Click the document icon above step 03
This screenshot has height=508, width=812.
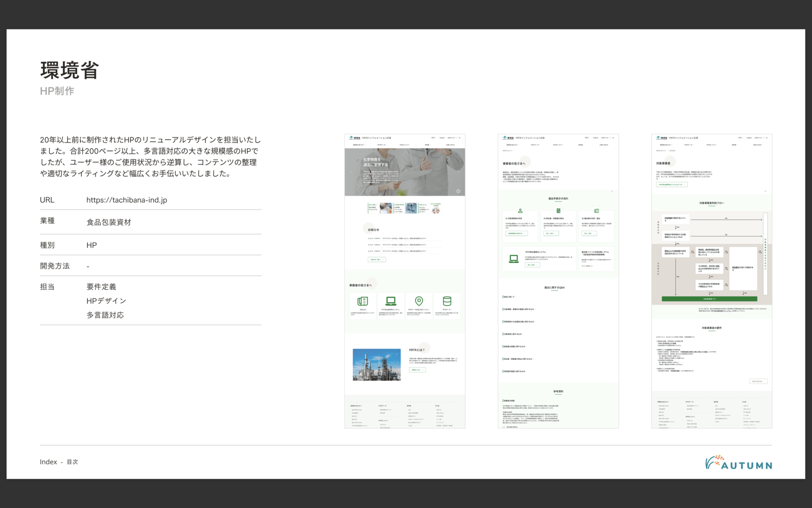[597, 211]
